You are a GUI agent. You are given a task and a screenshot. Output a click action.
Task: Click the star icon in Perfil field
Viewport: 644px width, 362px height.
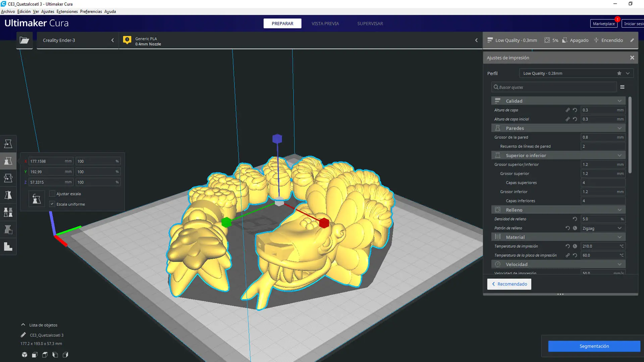(619, 73)
